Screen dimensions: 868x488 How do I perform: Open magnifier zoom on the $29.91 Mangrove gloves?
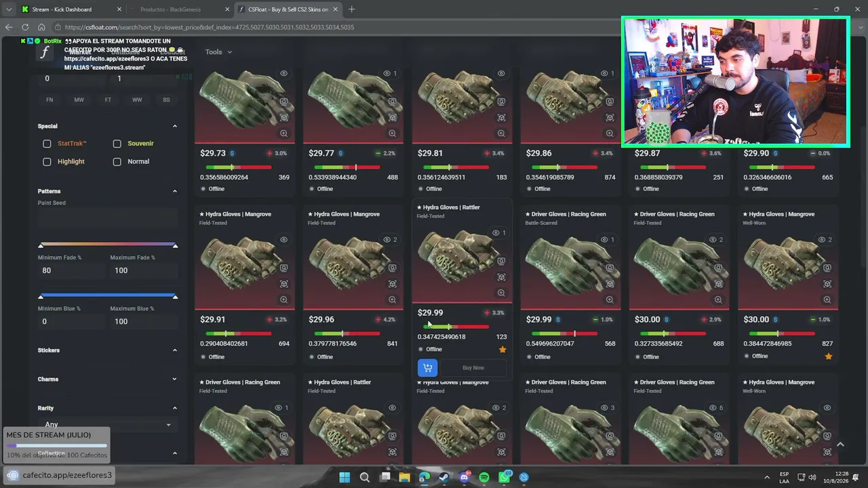(x=284, y=300)
